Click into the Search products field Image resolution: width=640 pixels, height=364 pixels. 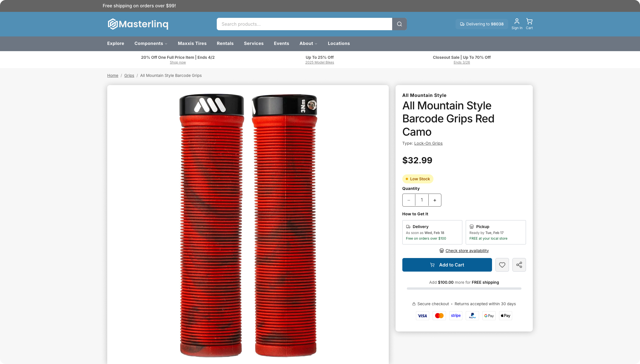[304, 24]
